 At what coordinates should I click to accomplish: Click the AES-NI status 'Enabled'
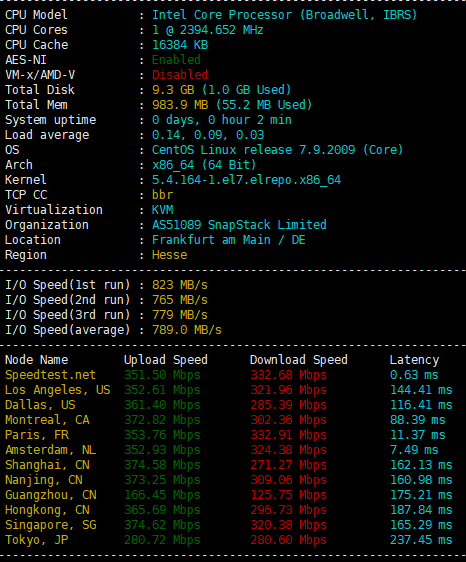(x=176, y=60)
